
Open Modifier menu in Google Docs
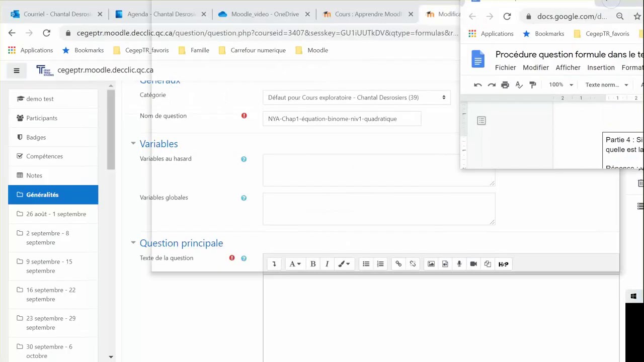point(536,67)
